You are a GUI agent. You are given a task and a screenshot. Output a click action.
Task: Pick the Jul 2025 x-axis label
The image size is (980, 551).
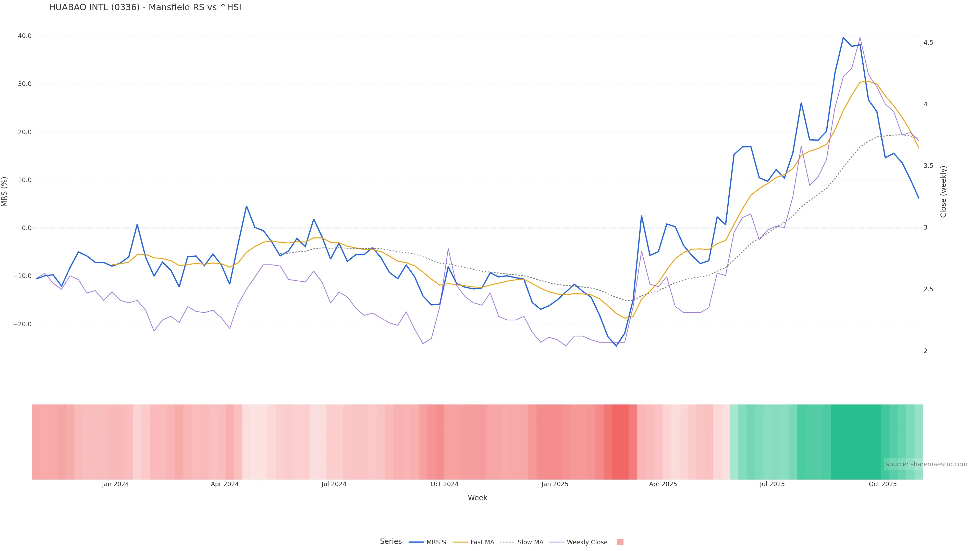coord(772,484)
